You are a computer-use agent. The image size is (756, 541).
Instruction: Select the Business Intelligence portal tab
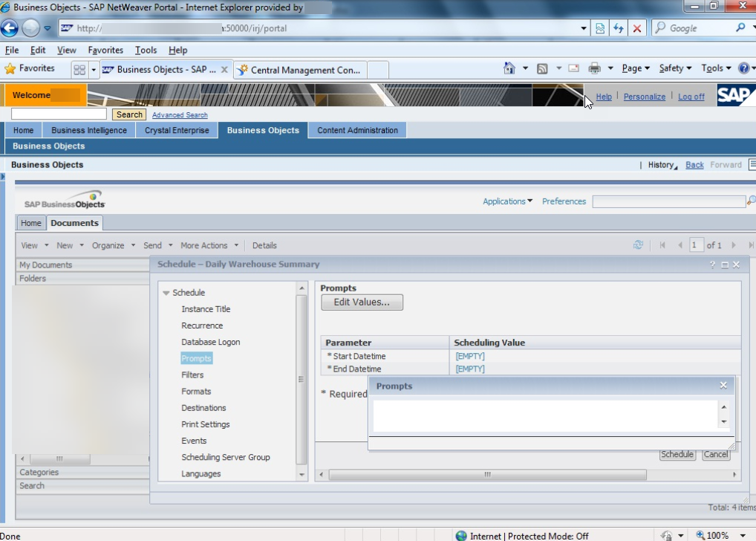tap(89, 130)
